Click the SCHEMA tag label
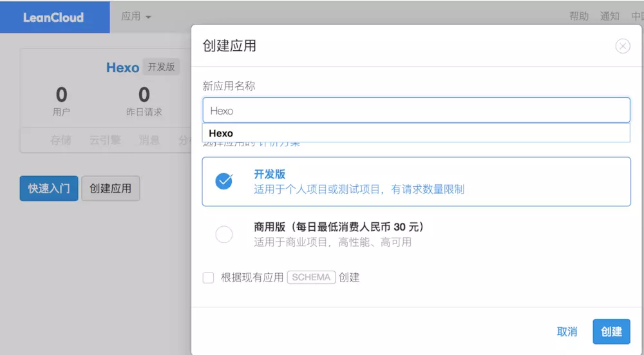This screenshot has height=355, width=644. click(x=311, y=277)
